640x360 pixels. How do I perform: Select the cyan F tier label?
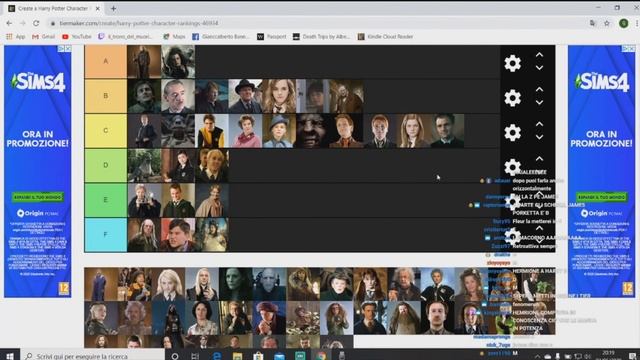click(x=106, y=235)
